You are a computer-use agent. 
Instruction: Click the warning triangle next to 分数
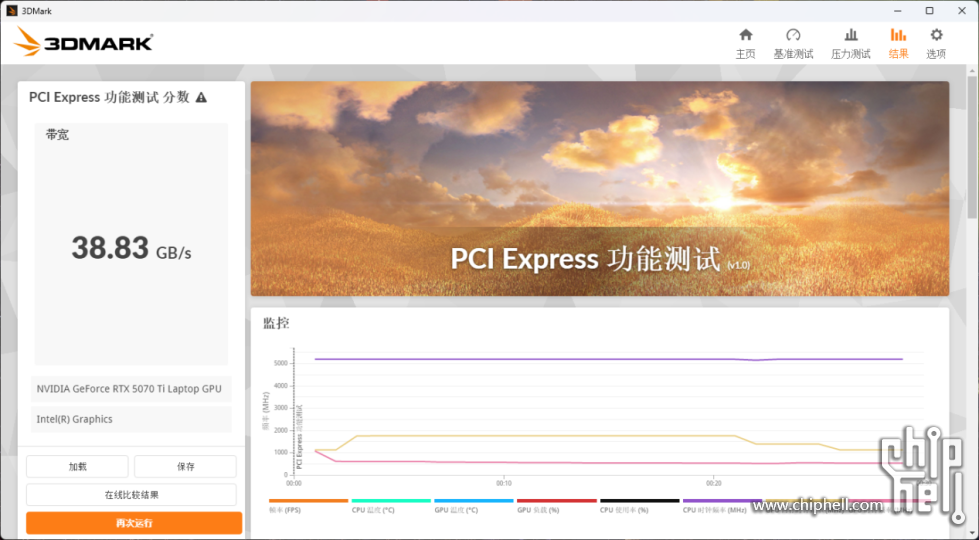[201, 97]
